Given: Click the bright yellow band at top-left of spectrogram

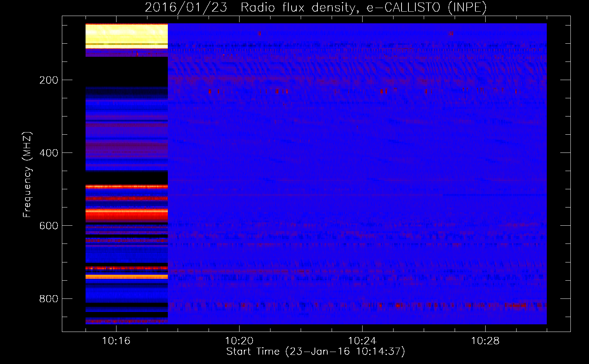Looking at the screenshot, I should pos(127,36).
